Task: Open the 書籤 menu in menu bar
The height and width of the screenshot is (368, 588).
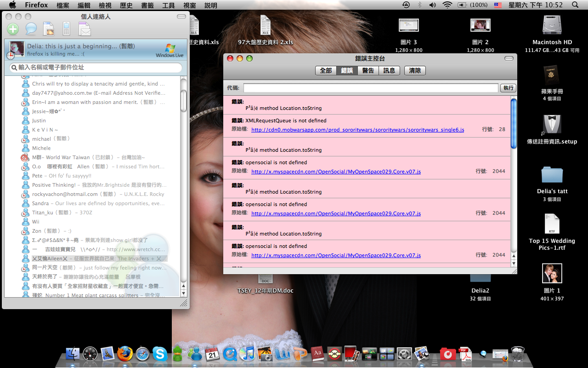Action: point(147,6)
